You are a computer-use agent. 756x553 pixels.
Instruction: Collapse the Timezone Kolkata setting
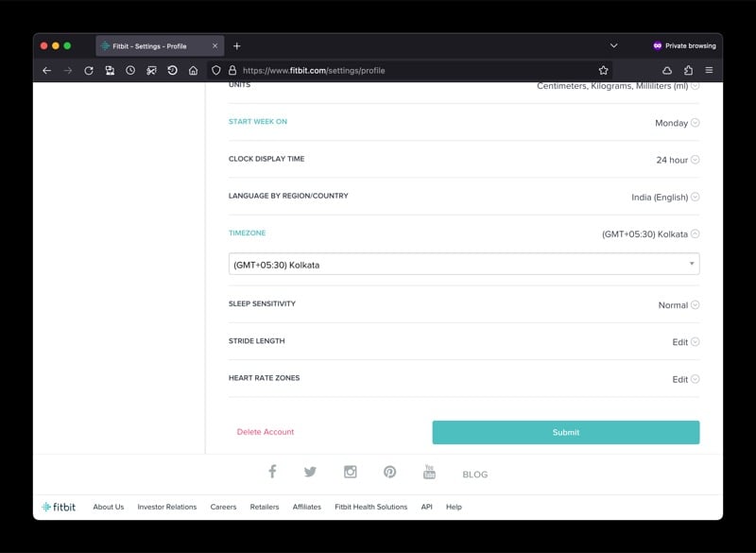pyautogui.click(x=696, y=233)
